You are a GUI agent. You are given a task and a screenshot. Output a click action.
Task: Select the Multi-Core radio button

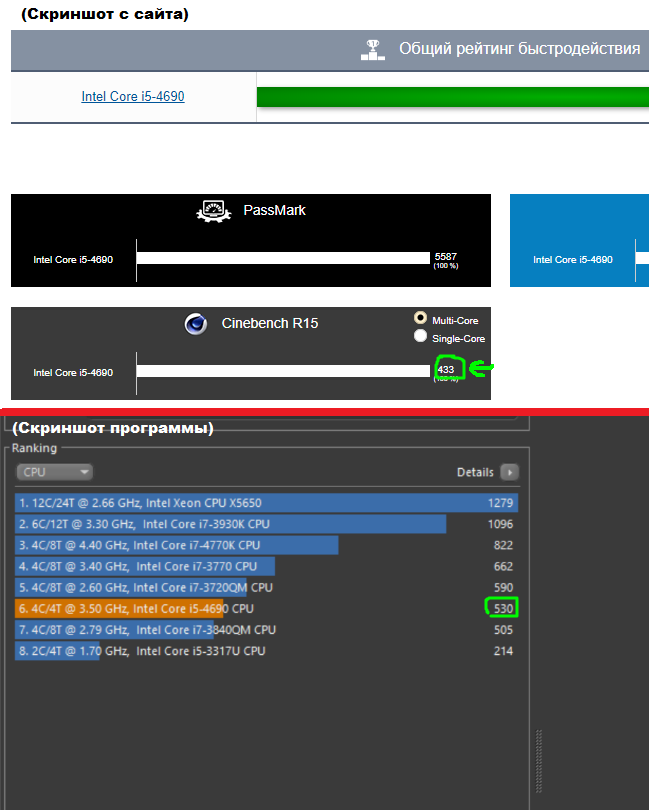(x=421, y=318)
